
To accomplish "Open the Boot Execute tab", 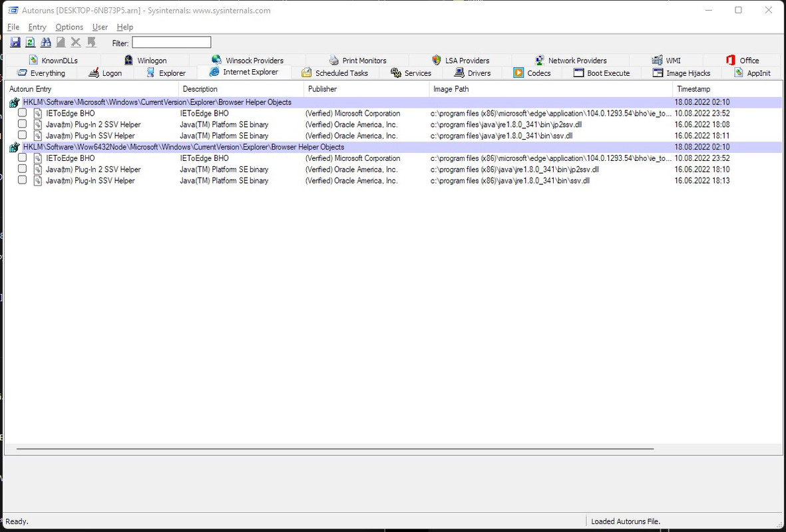I will [x=602, y=73].
